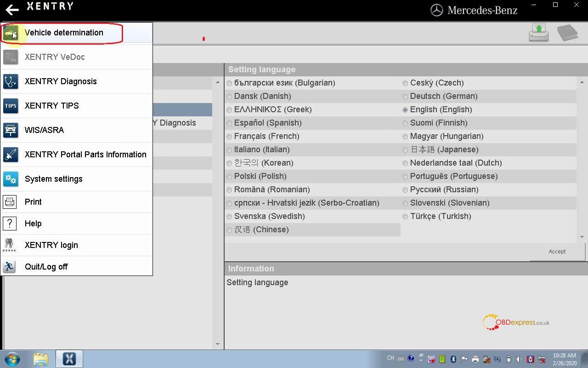
Task: Click XENTRY taskbar button
Action: click(69, 359)
